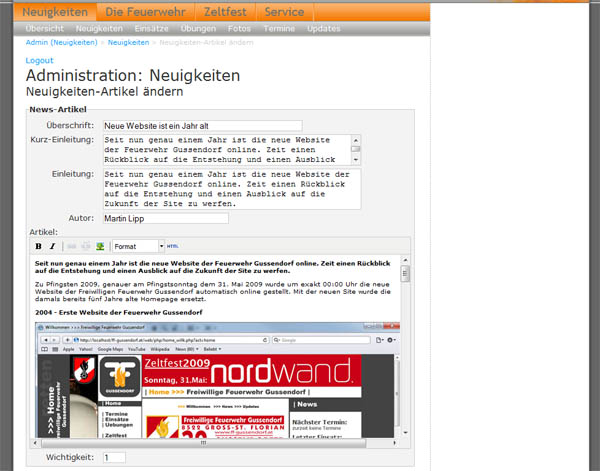This screenshot has height=471, width=600.
Task: Click the insert image icon
Action: point(100,245)
